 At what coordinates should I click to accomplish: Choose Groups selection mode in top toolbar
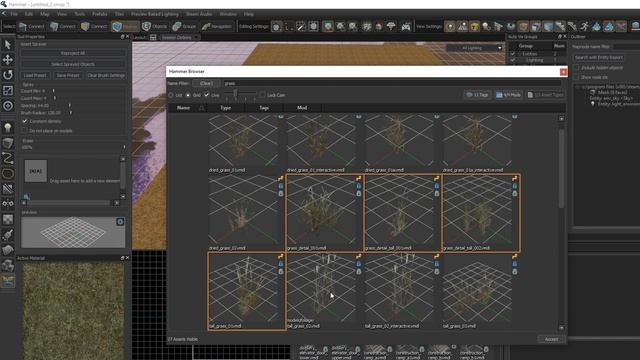pos(184,26)
